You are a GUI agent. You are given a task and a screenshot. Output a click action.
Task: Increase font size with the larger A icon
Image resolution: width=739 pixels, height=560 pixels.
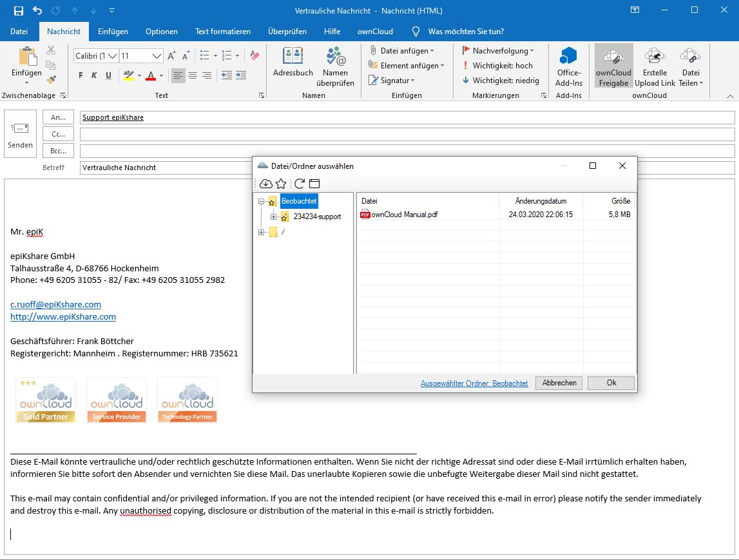pyautogui.click(x=171, y=55)
